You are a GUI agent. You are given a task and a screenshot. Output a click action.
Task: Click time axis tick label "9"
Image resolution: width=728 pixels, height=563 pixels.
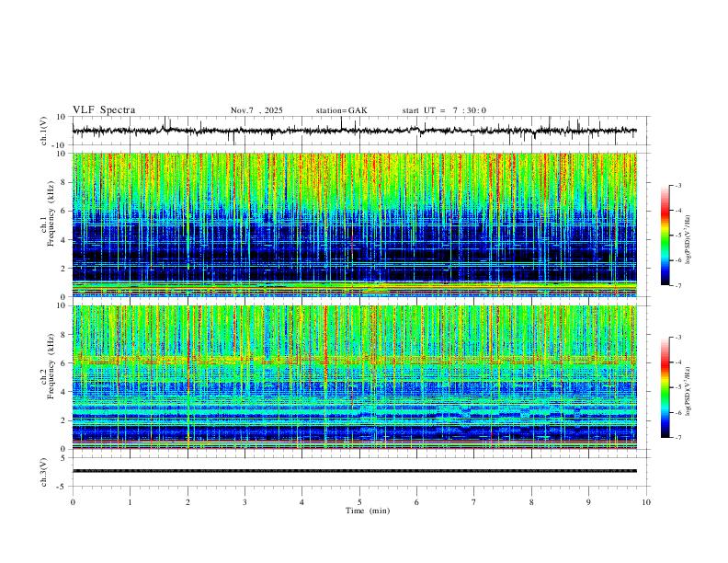click(588, 502)
